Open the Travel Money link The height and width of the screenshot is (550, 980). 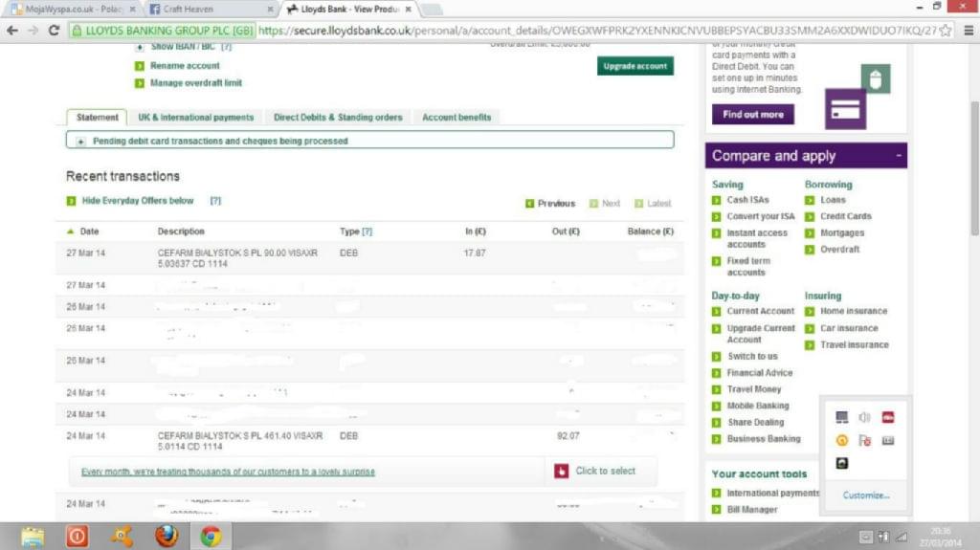pos(754,389)
